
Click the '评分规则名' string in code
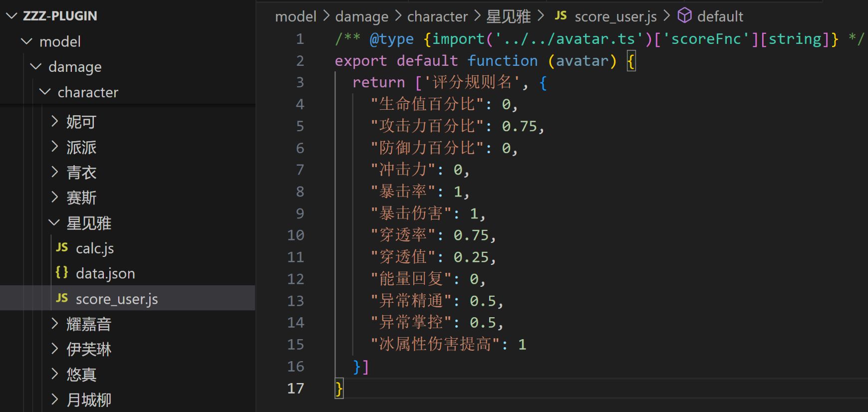click(x=472, y=82)
